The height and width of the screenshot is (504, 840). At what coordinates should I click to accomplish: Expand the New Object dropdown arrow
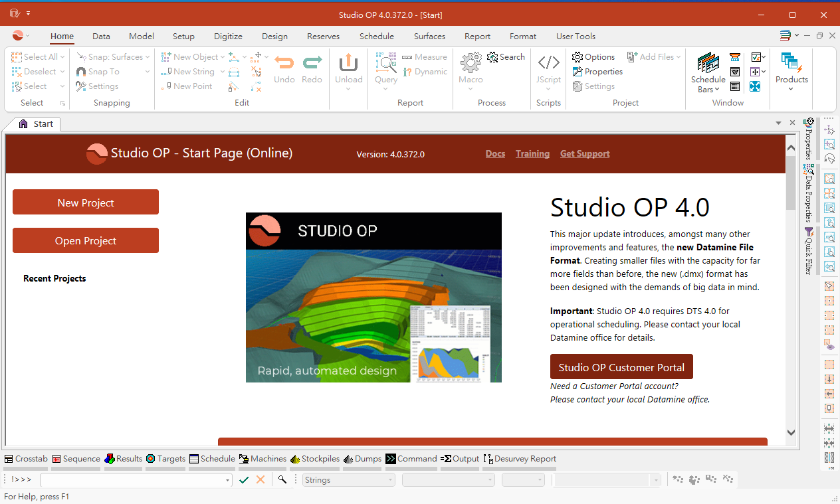222,57
